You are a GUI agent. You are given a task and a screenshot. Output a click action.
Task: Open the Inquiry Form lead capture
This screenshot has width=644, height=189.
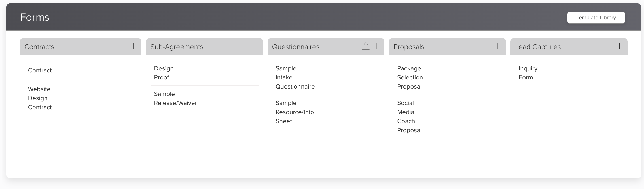tap(528, 73)
